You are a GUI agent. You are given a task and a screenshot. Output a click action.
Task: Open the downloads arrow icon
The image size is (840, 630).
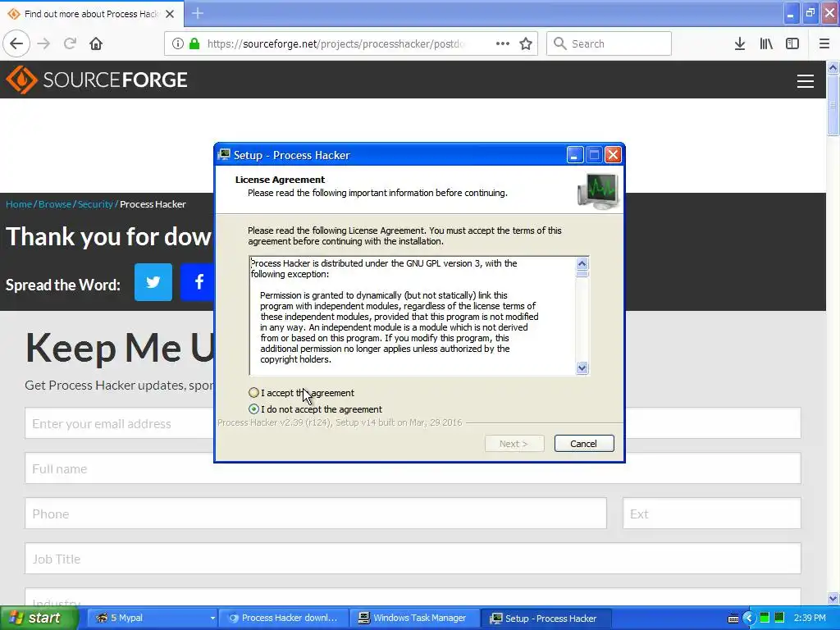740,43
